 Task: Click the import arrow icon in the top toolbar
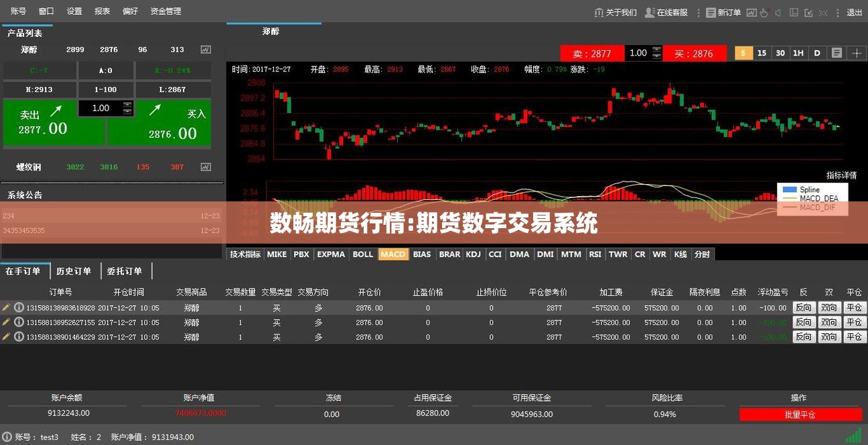pyautogui.click(x=808, y=13)
